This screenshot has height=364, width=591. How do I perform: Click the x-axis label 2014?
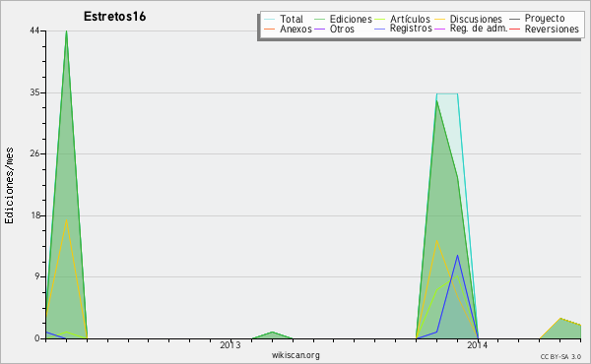477,345
